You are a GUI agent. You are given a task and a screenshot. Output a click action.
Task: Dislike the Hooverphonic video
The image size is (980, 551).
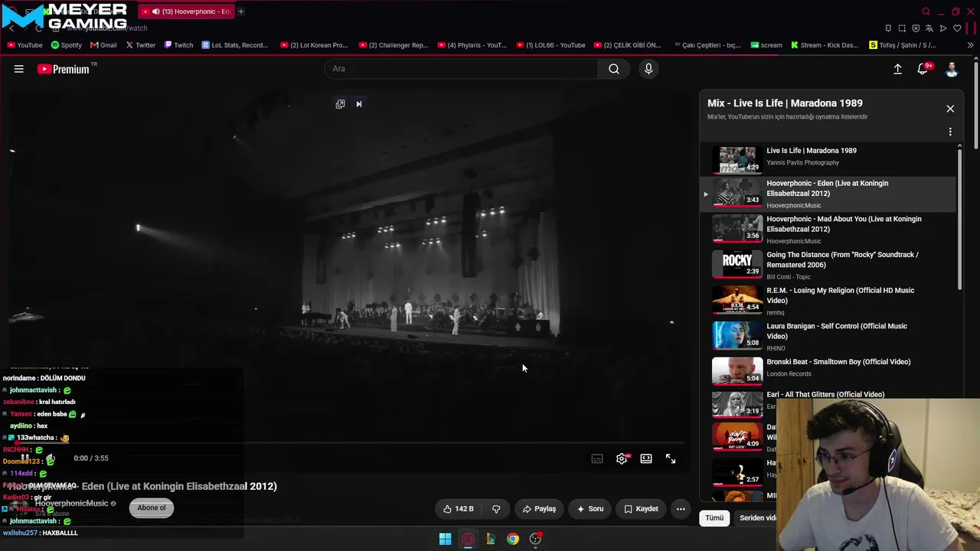(496, 509)
